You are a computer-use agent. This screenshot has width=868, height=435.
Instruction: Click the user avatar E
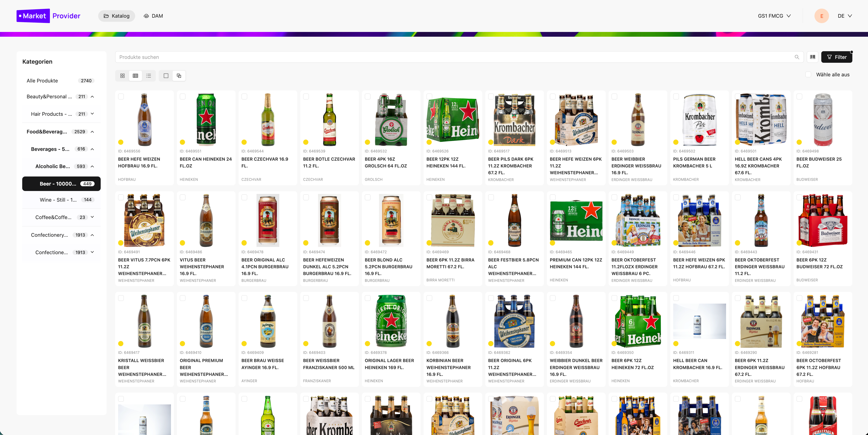click(x=822, y=16)
